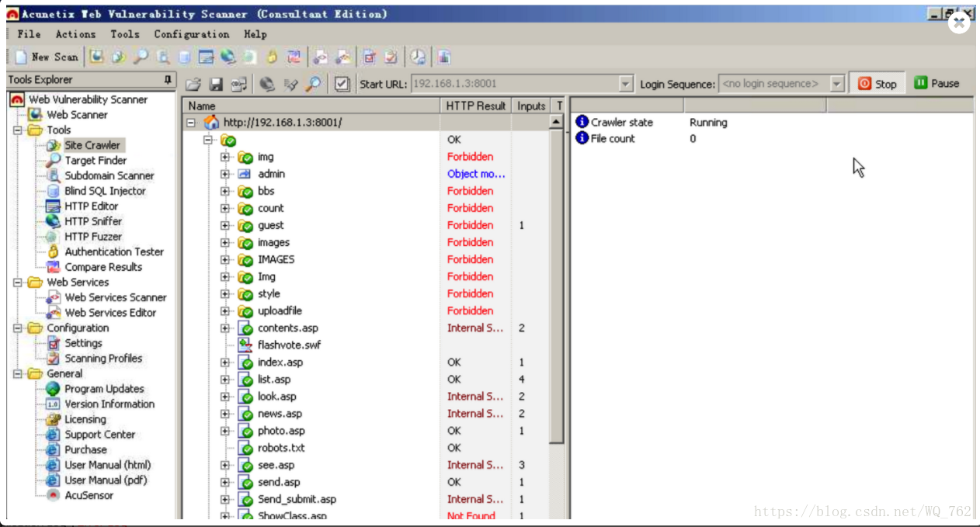This screenshot has width=980, height=527.
Task: Click save floppy icon in crawler toolbar
Action: 217,84
